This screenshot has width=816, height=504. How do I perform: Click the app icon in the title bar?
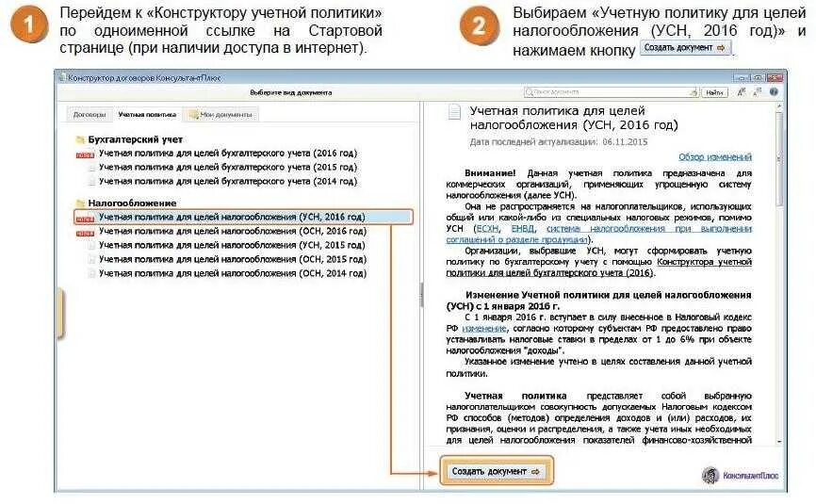(x=62, y=78)
